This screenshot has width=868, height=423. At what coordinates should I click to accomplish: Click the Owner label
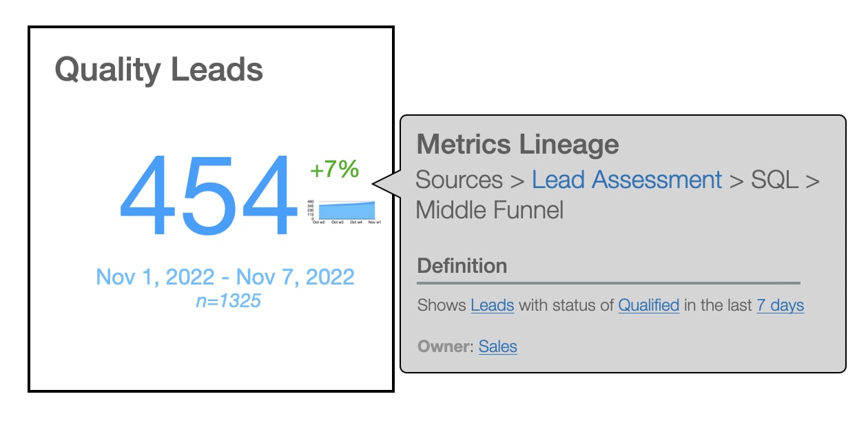[x=442, y=346]
